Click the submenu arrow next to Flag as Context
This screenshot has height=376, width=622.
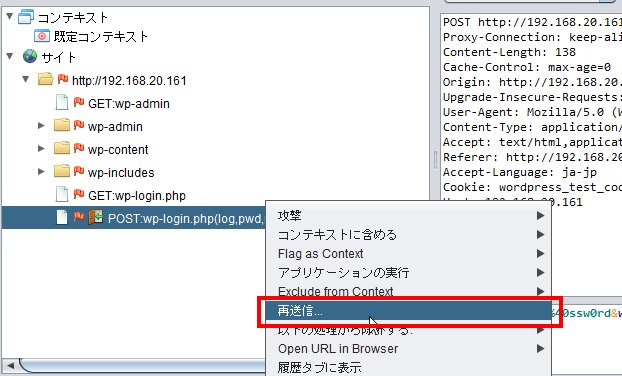(x=540, y=253)
